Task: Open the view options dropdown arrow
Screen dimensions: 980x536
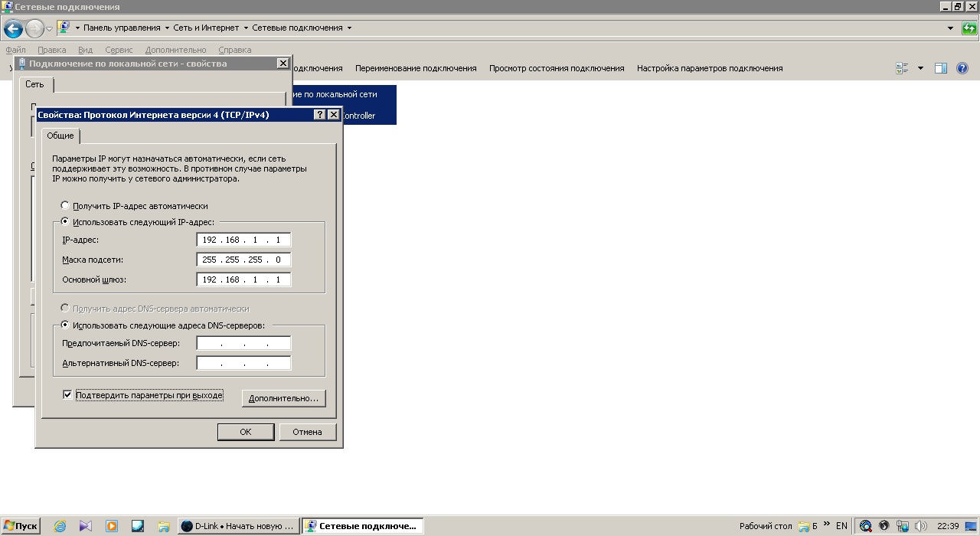Action: pyautogui.click(x=920, y=68)
